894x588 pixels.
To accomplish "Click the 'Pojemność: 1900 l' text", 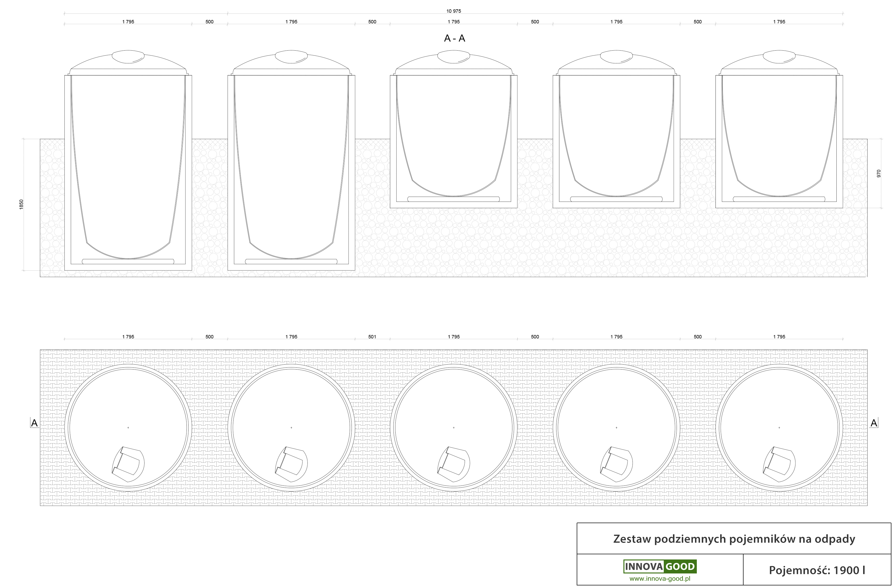I will tap(817, 570).
